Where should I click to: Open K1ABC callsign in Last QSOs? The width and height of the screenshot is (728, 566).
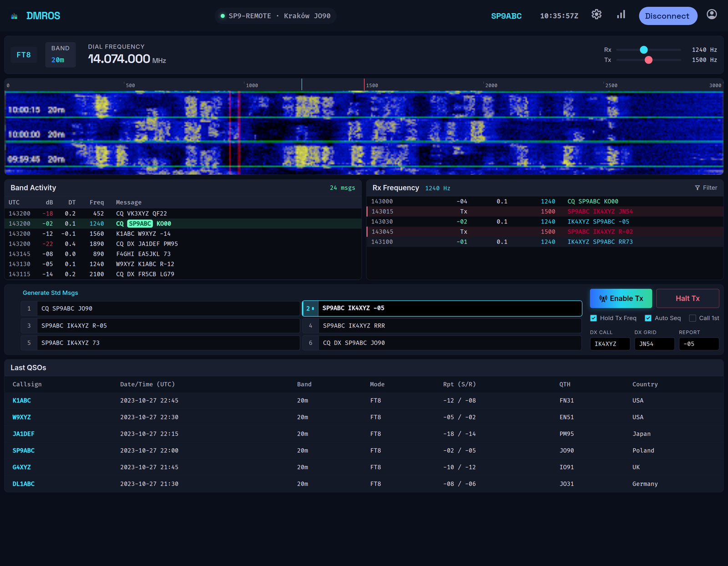pos(22,400)
